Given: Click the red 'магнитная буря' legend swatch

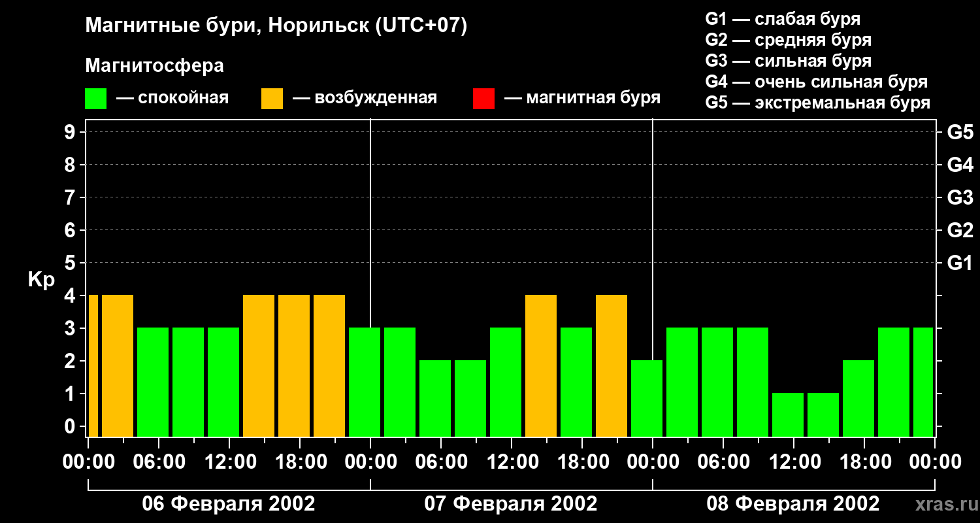Looking at the screenshot, I should [x=483, y=99].
